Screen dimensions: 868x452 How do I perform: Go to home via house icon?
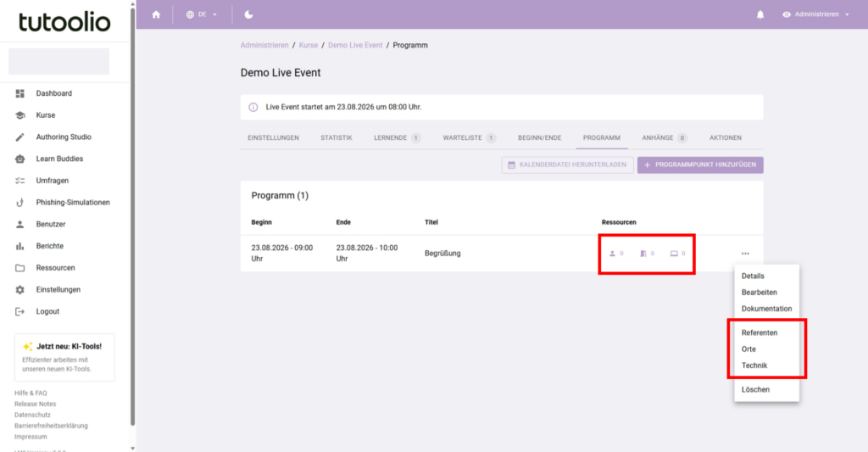click(156, 14)
